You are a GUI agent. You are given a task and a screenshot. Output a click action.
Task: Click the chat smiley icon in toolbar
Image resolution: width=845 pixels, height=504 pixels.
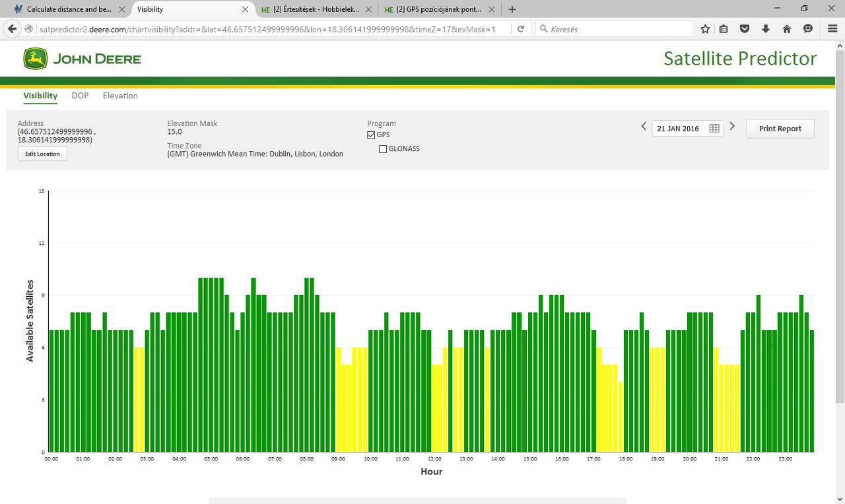pos(808,29)
